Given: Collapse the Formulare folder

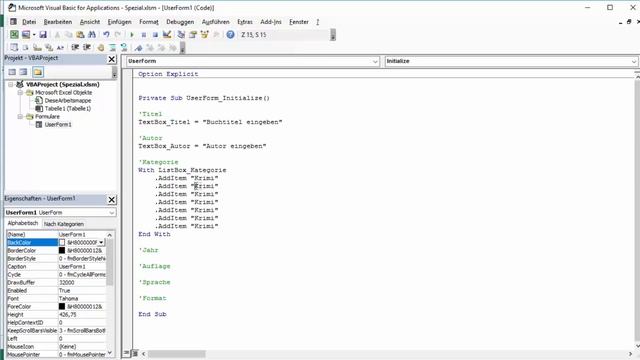Looking at the screenshot, I should 20,117.
